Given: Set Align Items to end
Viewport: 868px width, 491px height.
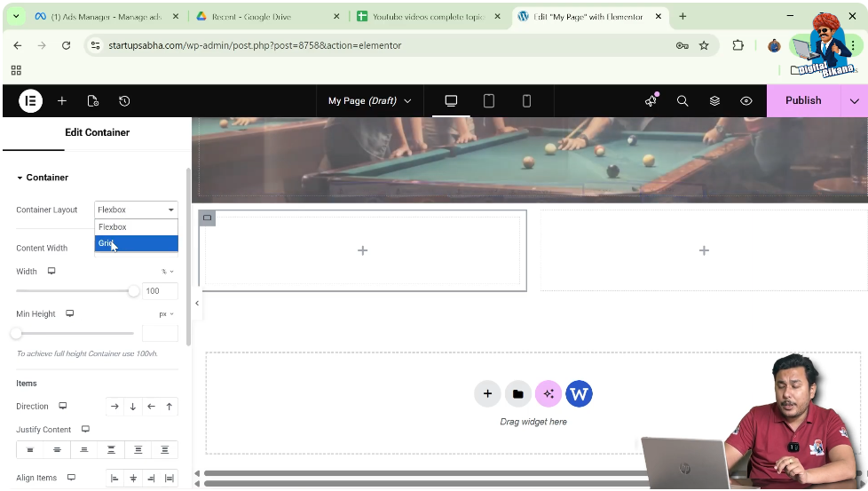Looking at the screenshot, I should [151, 478].
